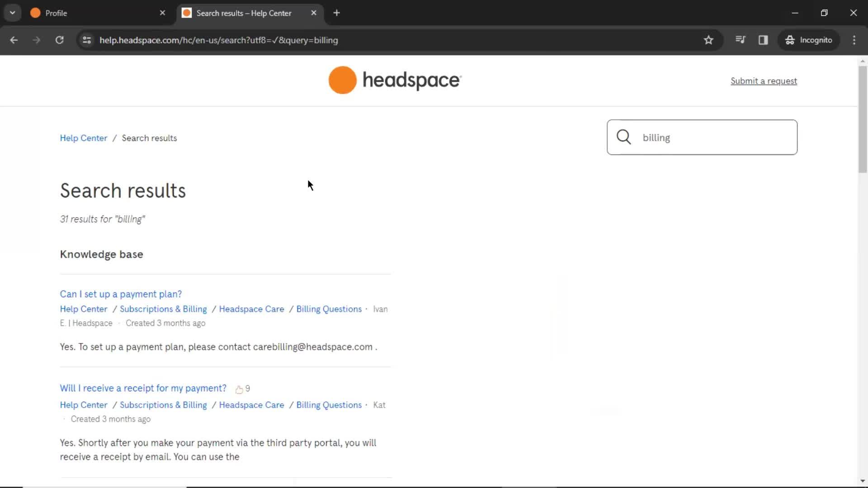The image size is (868, 488).
Task: Click Help Center under receipt result
Action: pos(84,405)
